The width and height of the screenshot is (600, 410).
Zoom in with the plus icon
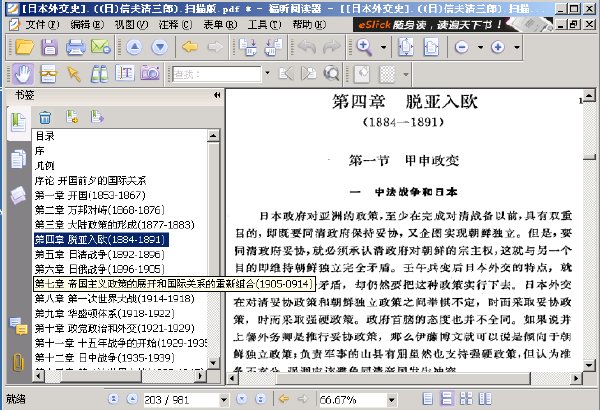click(x=497, y=47)
